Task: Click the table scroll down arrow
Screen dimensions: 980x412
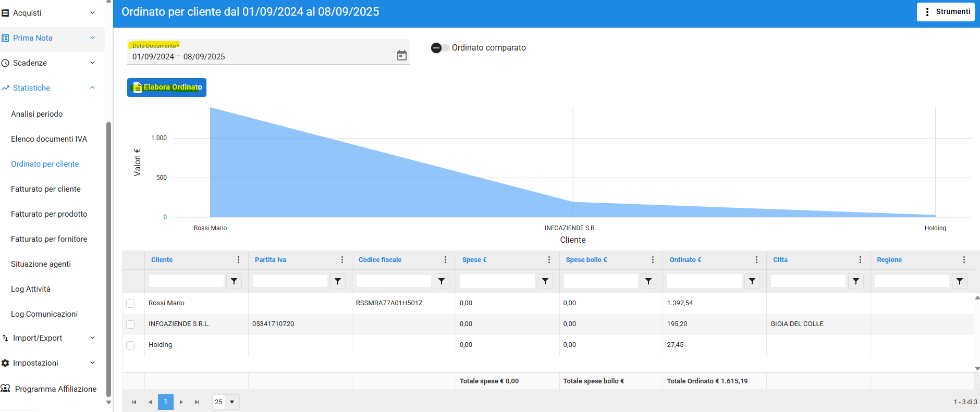Action: [977, 369]
